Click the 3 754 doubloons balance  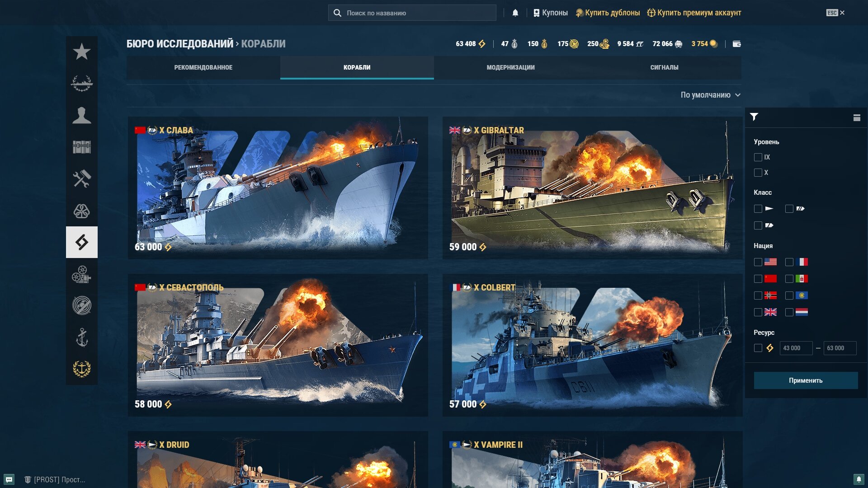coord(704,44)
